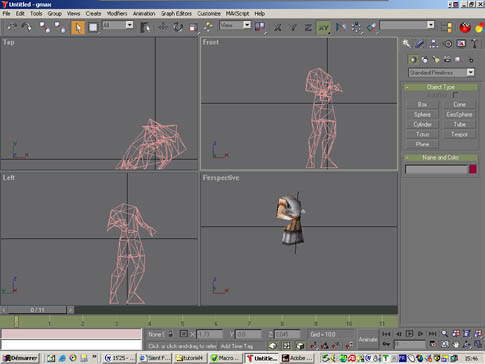Click the Mirror Selected Objects icon

coord(341,27)
